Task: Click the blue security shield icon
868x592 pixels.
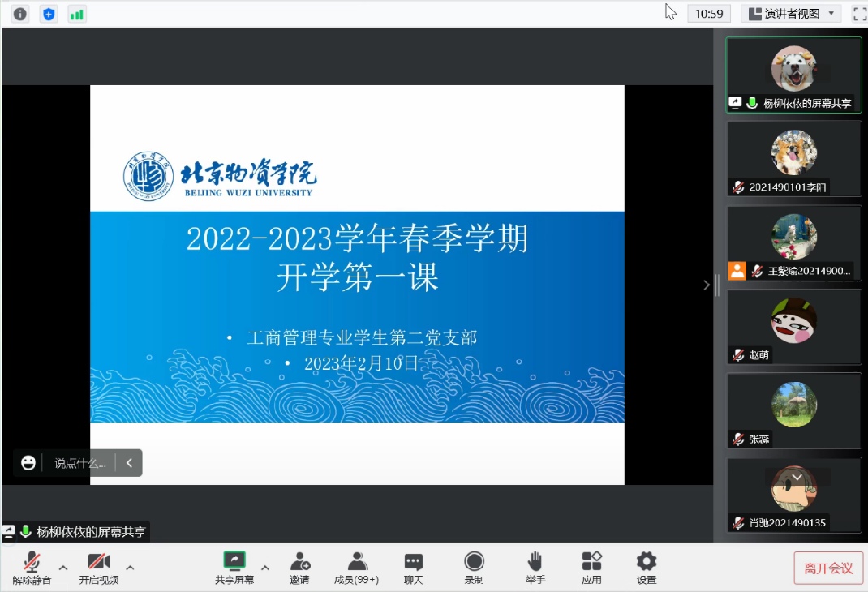Action: click(x=49, y=14)
